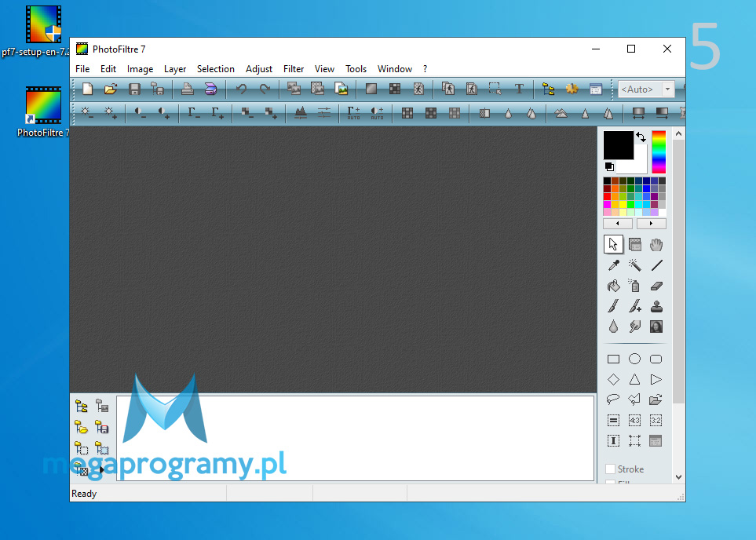Redo with the curved right arrow
756x540 pixels.
tap(265, 89)
